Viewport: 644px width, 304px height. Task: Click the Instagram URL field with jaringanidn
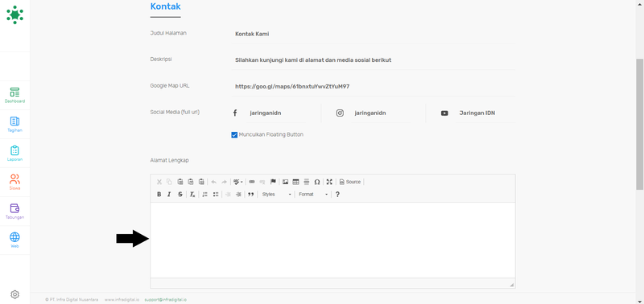(x=382, y=113)
